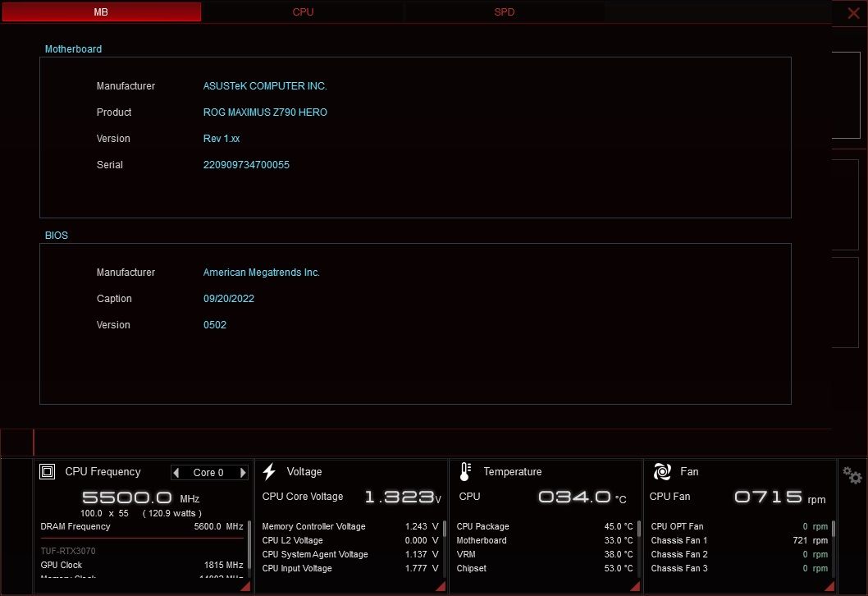
Task: Click the 100.0 x 55 multiplier text
Action: click(x=104, y=513)
